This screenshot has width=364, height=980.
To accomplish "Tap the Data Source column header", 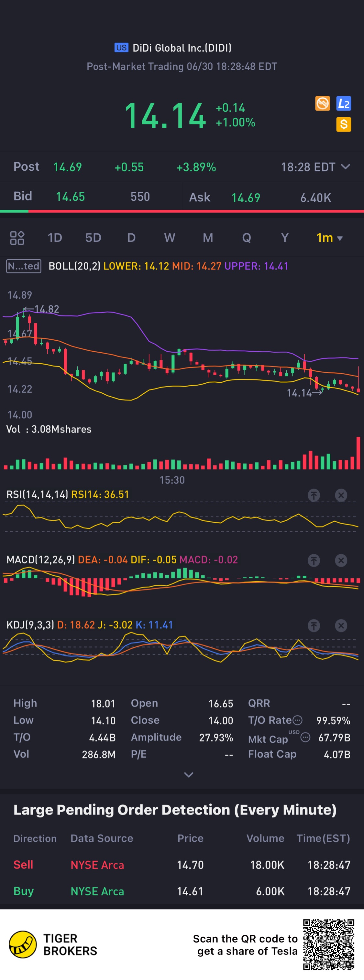I will click(102, 838).
